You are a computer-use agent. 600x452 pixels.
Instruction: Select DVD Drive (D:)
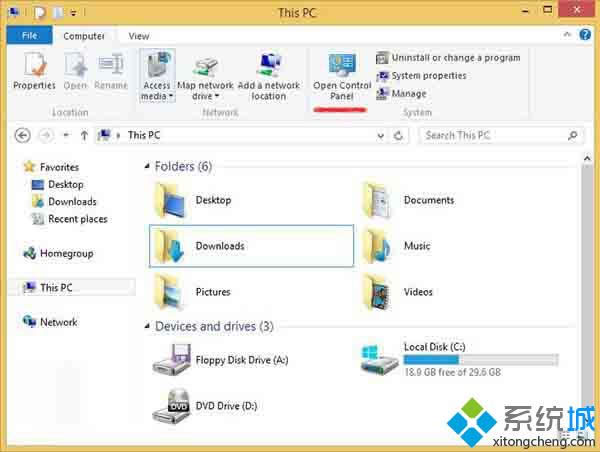(x=205, y=406)
